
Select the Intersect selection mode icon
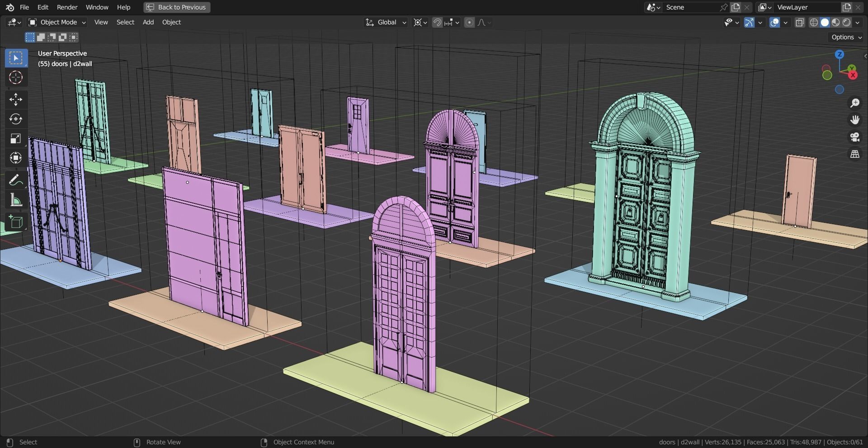point(73,37)
